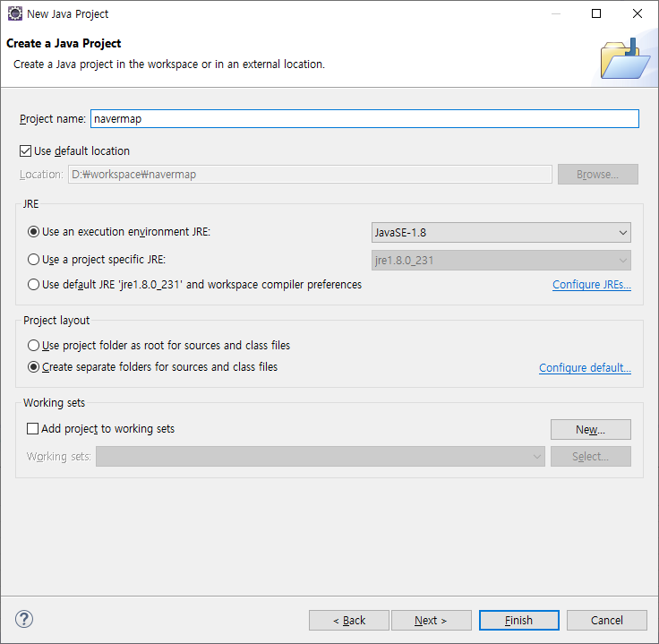Open the JavaSE-1.8 execution environment dropdown
The image size is (659, 644).
(501, 233)
